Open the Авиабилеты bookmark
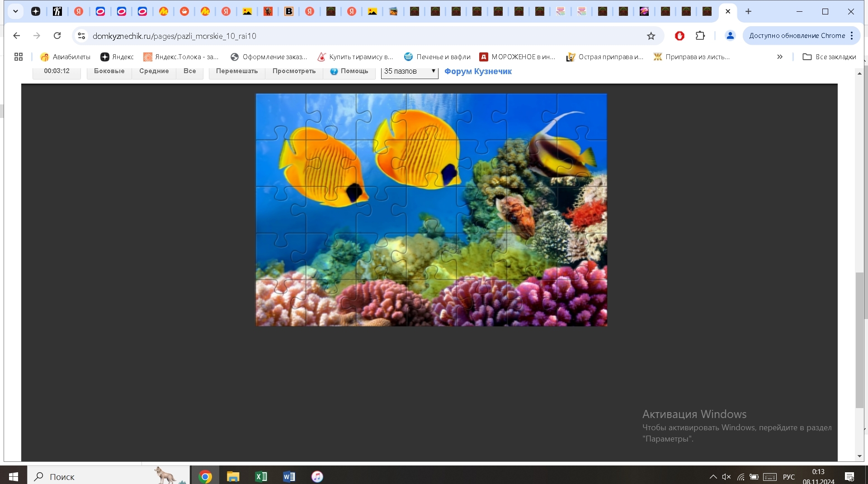Screen dimensions: 868x484 click(66, 56)
